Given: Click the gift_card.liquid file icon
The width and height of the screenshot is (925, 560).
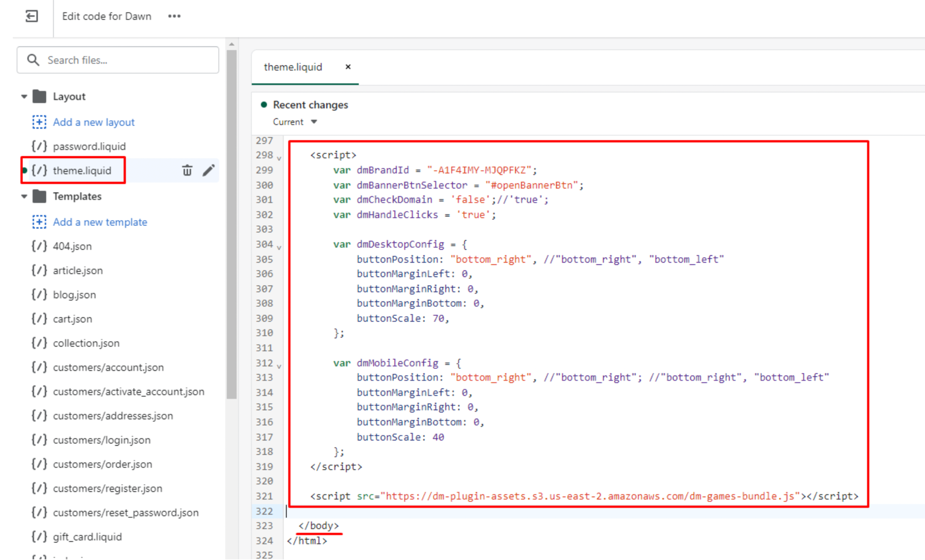Looking at the screenshot, I should 39,537.
